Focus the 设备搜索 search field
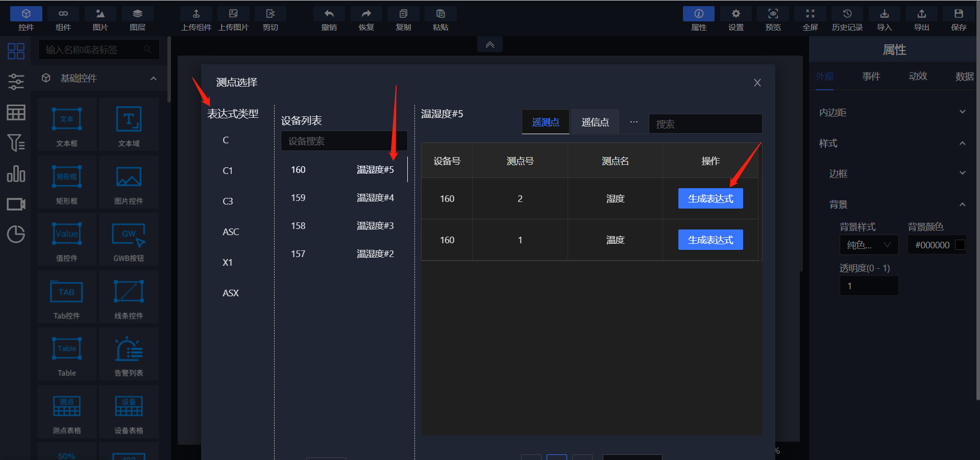This screenshot has height=460, width=980. (344, 141)
